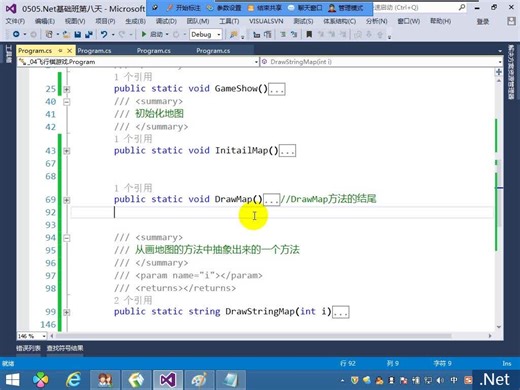Viewport: 520px width, 390px height.
Task: Expand the DrawStringMap method on line 99
Action: coord(67,312)
